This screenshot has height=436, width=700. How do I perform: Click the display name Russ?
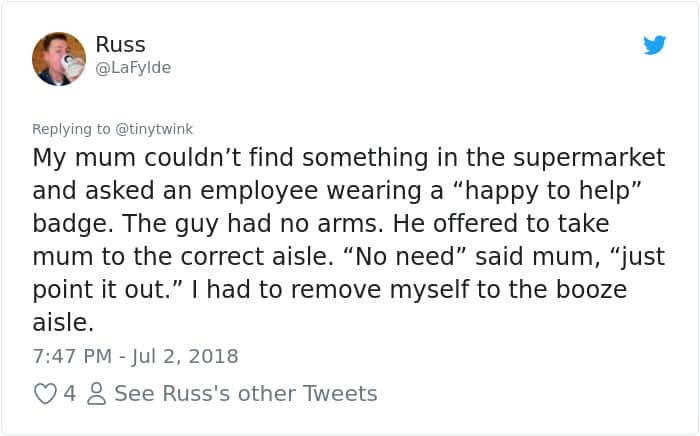[120, 44]
